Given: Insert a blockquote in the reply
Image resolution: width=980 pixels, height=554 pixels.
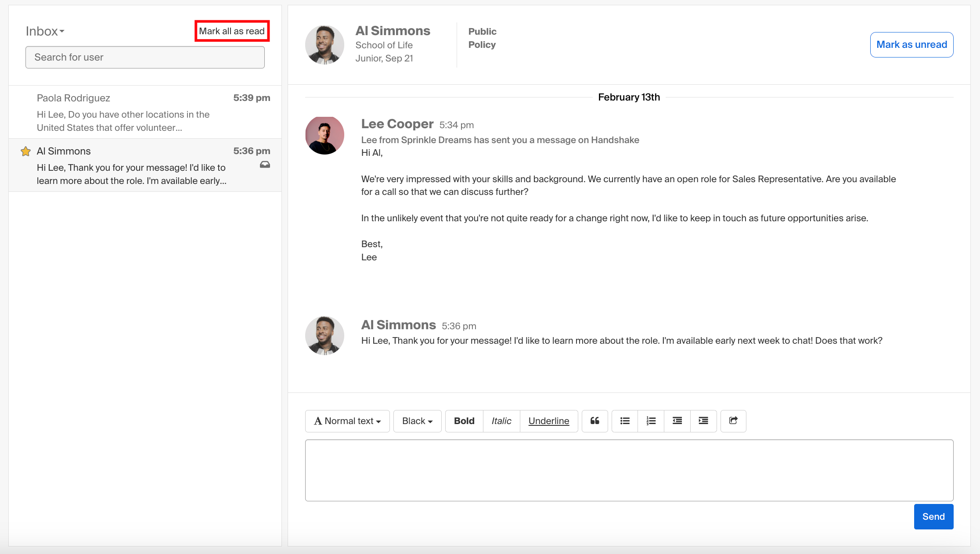Looking at the screenshot, I should coord(594,421).
